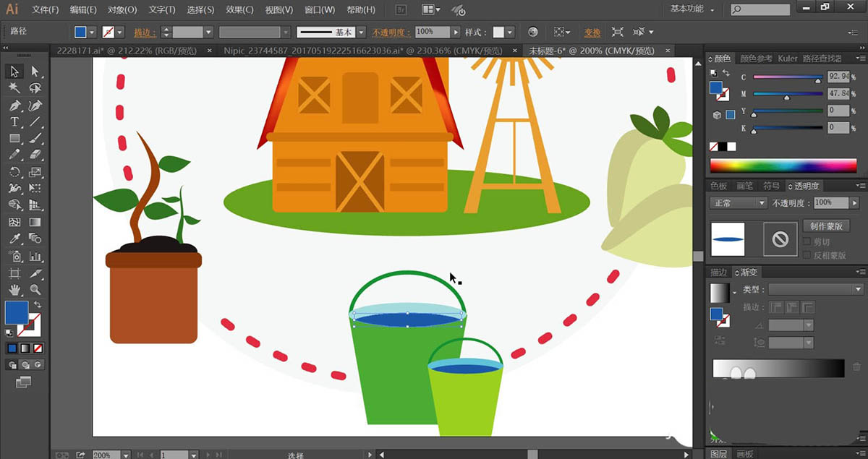Activate the Zoom magnifier tool
Viewport: 868px width, 459px height.
coord(35,290)
